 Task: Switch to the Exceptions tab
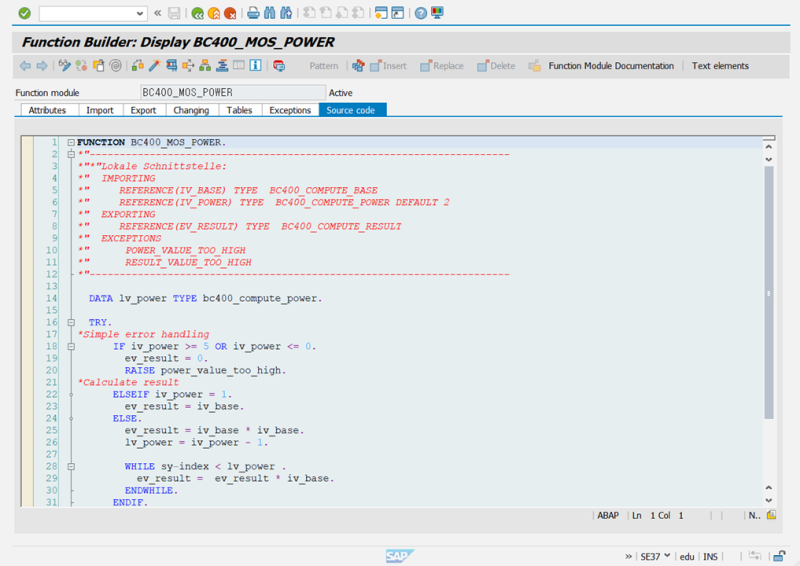[290, 110]
